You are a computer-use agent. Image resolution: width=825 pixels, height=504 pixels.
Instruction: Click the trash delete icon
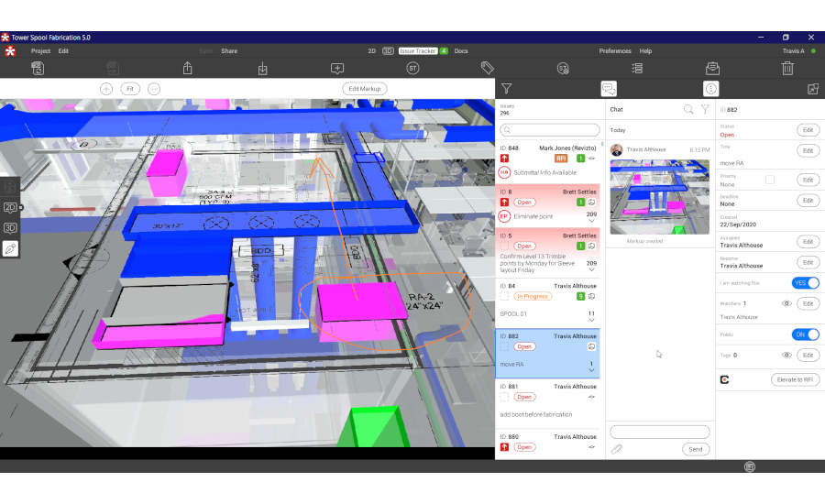pos(786,68)
